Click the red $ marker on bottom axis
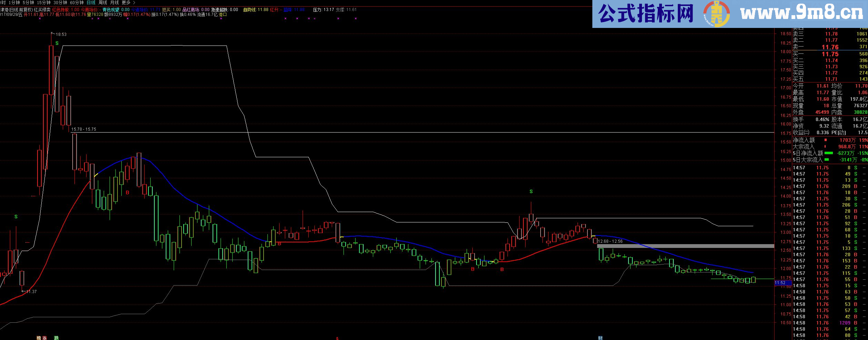868x340 pixels. pyautogui.click(x=337, y=338)
